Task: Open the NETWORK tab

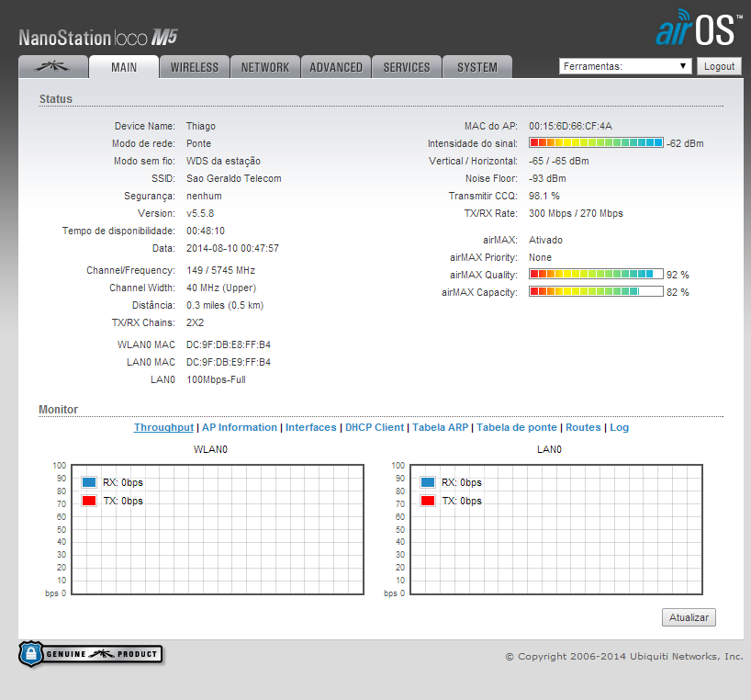Action: click(265, 67)
